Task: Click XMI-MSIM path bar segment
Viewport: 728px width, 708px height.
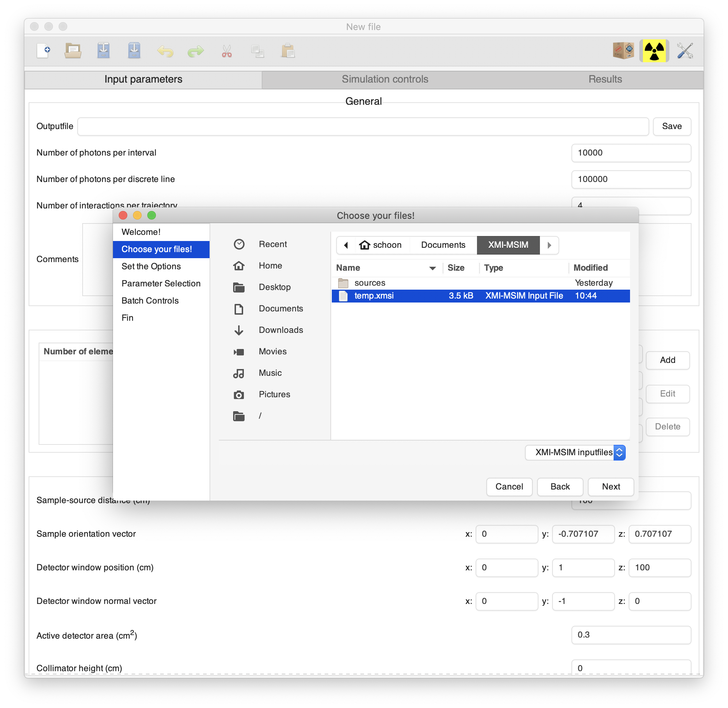Action: 508,245
